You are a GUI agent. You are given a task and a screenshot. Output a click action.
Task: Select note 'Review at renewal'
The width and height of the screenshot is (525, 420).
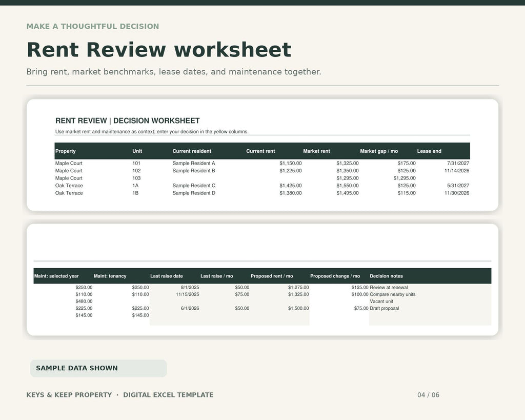389,287
